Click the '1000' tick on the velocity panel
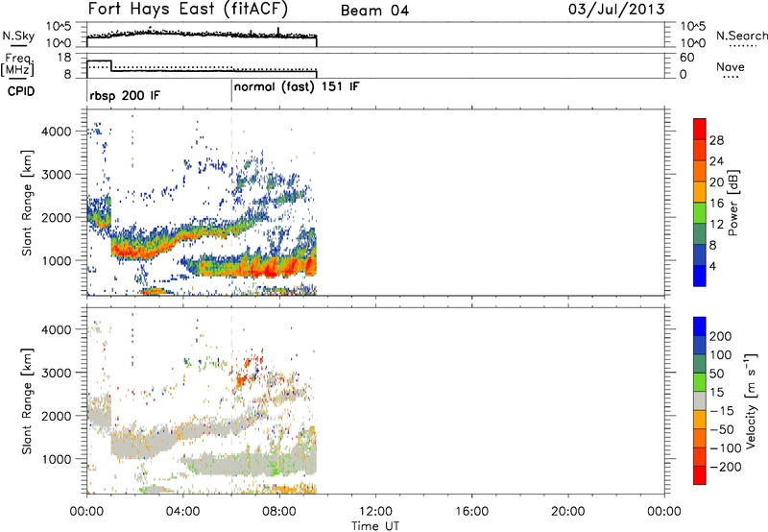768x532 pixels. click(56, 459)
